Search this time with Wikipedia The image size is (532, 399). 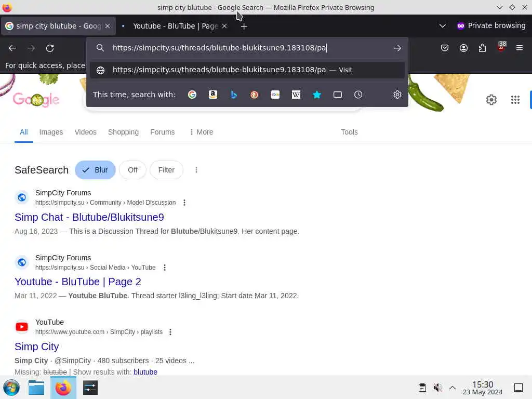(296, 95)
